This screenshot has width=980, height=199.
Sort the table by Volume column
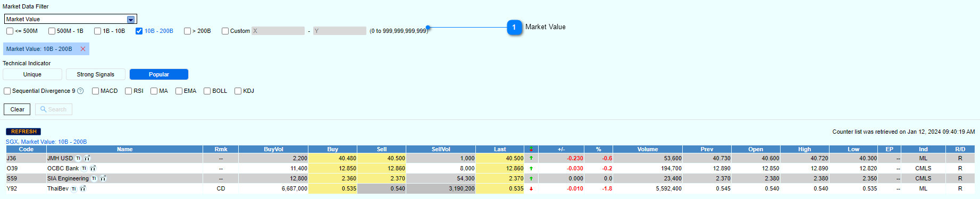pos(648,149)
